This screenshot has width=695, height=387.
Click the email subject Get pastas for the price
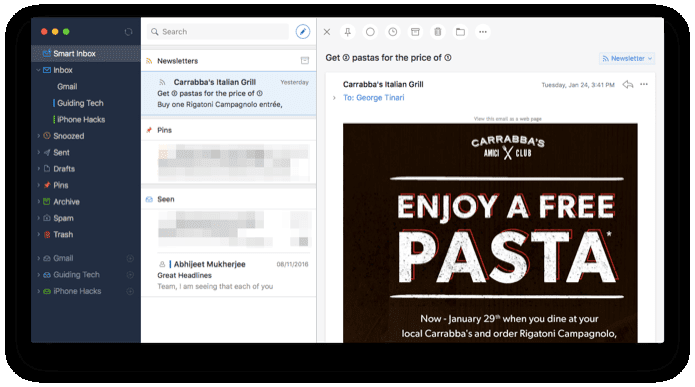click(388, 58)
